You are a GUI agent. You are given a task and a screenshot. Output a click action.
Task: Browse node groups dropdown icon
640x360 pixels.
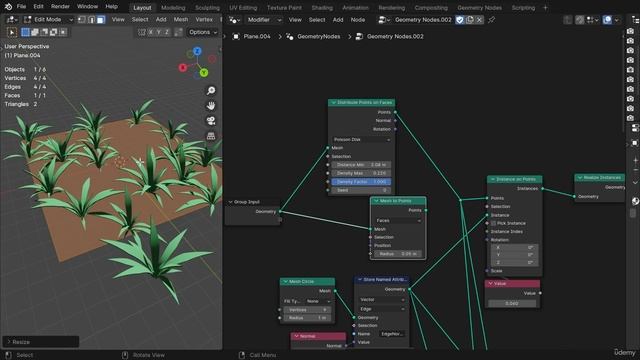[x=384, y=20]
